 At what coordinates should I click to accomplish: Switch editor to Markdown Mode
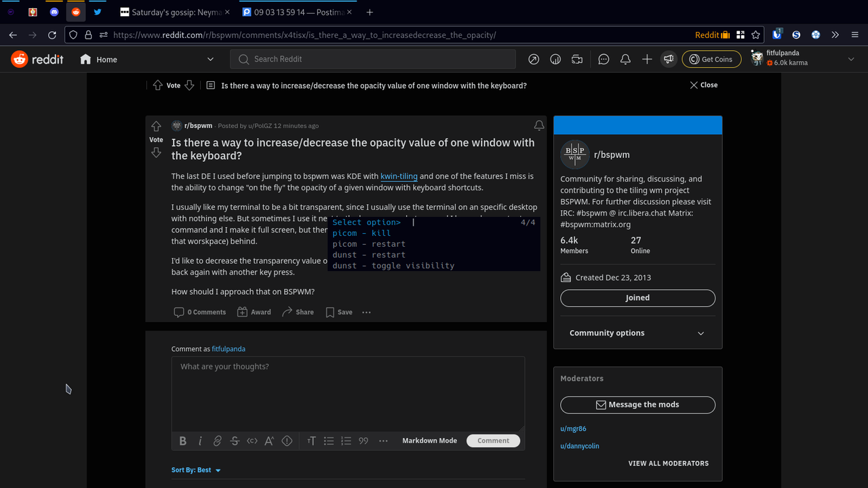click(430, 441)
